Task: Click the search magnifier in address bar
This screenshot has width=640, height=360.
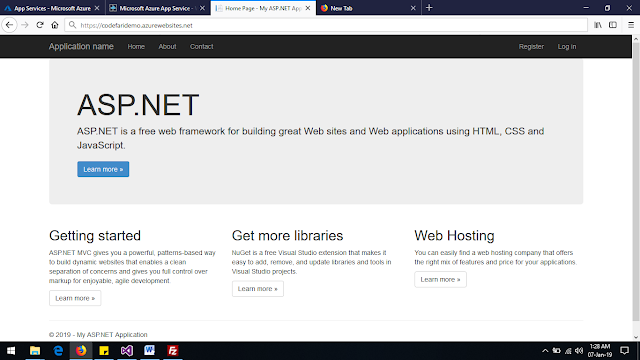Action: pyautogui.click(x=72, y=25)
